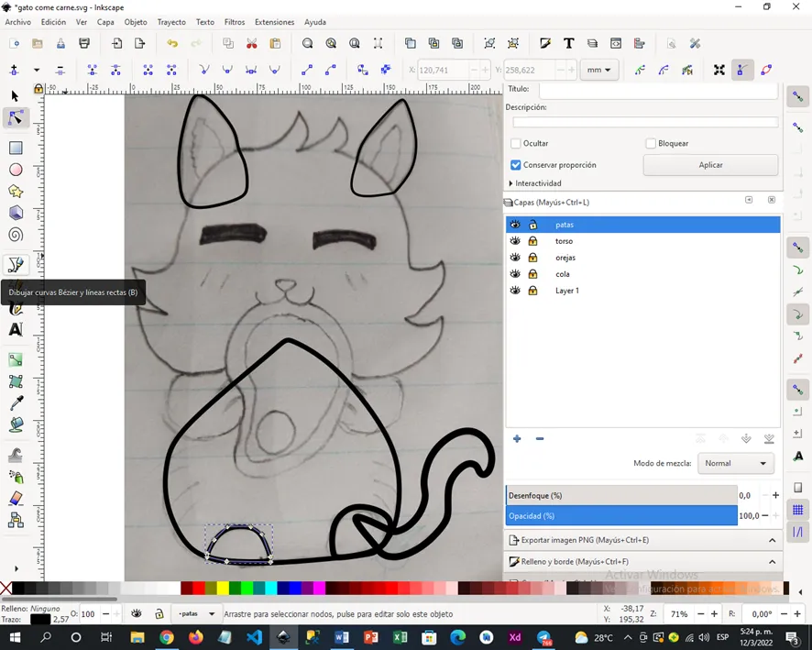Select the Star and polygon tool
Screen dimensions: 812x650
16,192
